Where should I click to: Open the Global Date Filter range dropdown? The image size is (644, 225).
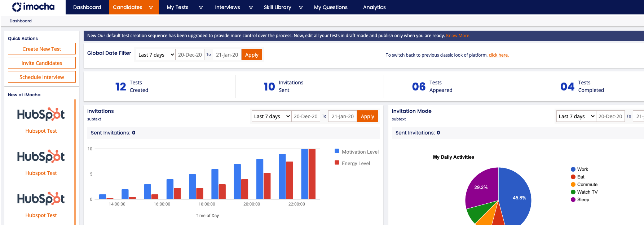(156, 55)
